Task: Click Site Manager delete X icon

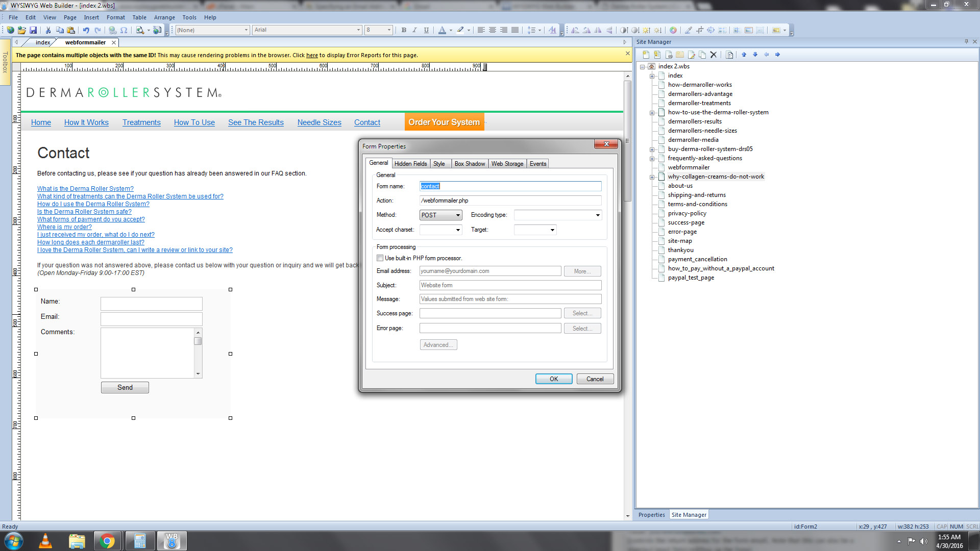Action: (714, 55)
